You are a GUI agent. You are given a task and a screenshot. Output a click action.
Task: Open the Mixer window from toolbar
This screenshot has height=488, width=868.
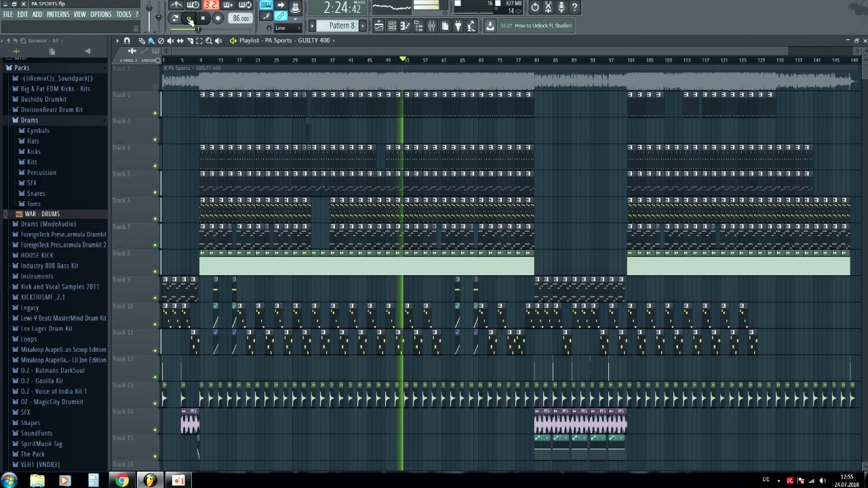point(431,26)
